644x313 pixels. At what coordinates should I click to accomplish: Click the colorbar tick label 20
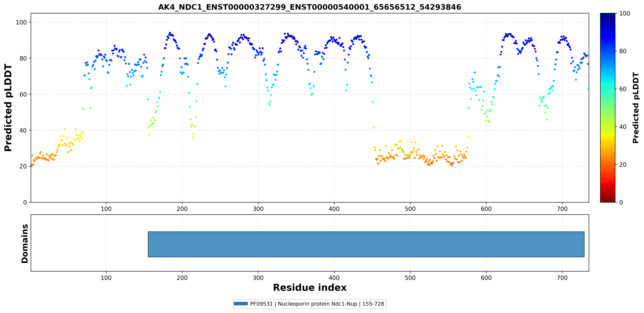click(623, 165)
